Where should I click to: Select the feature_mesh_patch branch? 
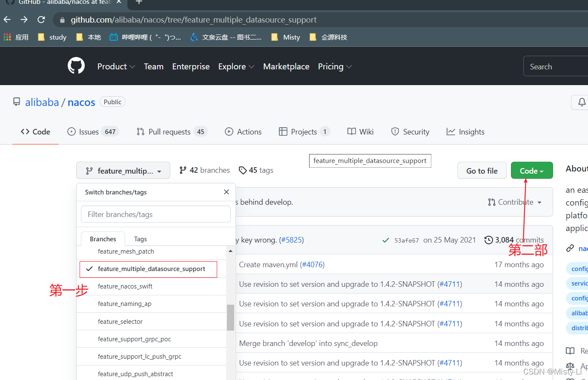coord(151,251)
